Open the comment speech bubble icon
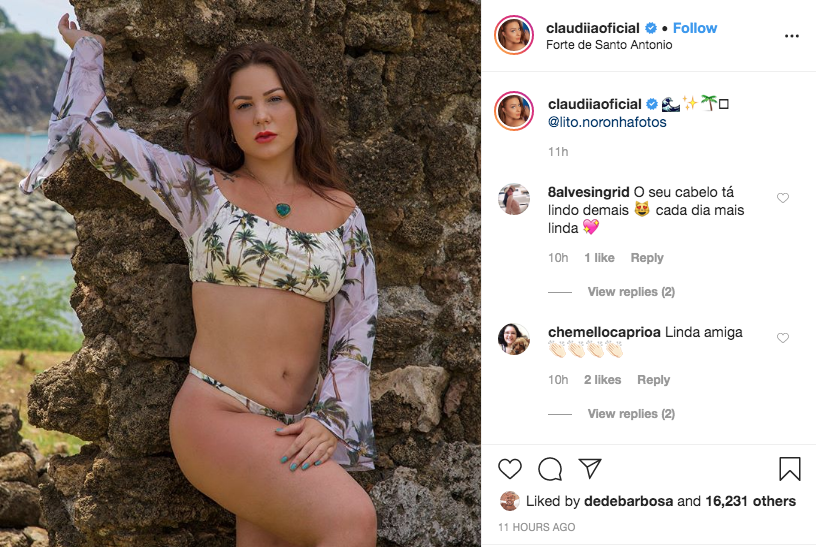This screenshot has height=547, width=816. click(550, 469)
